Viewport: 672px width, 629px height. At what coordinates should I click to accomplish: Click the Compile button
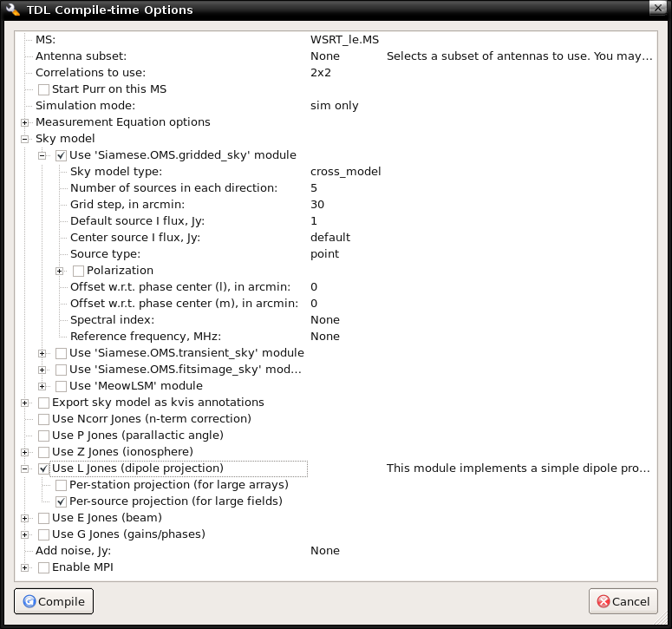coord(54,601)
